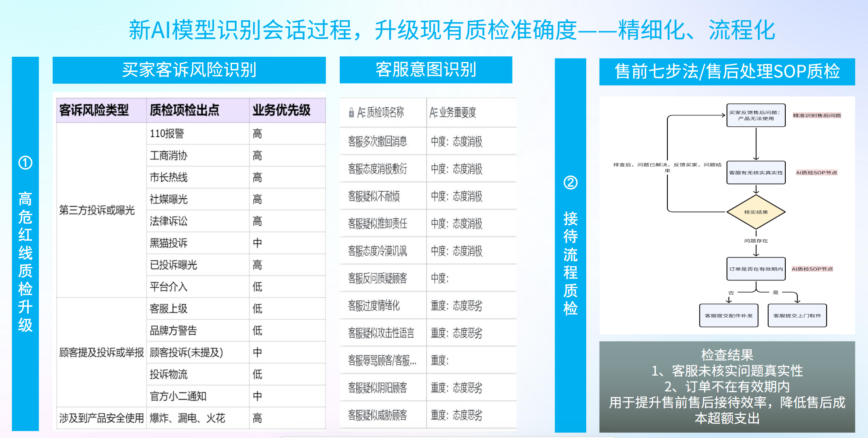Click the 高危红线质检升级 vertical banner
This screenshot has height=438, width=868.
(25, 244)
